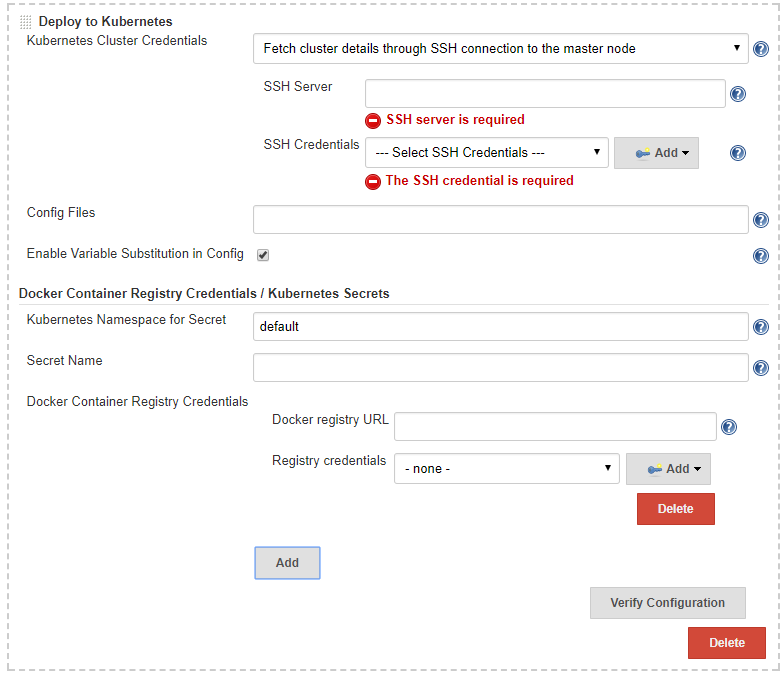Open help for Enable Variable Substitution in Config
The image size is (783, 674).
coord(761,256)
